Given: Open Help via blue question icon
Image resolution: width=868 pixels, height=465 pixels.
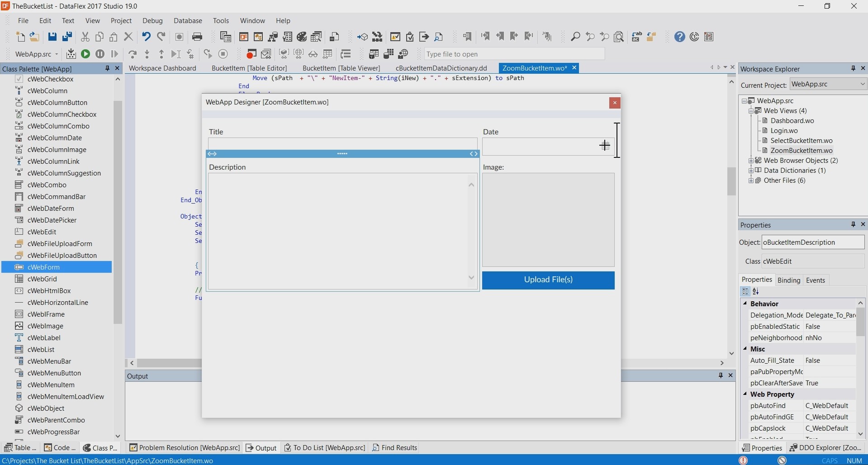Looking at the screenshot, I should click(x=679, y=37).
